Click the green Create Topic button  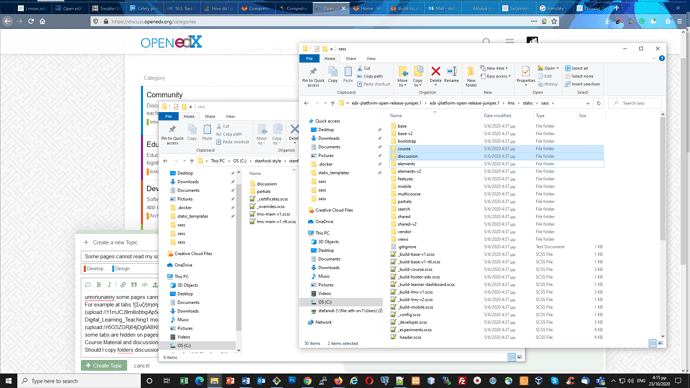point(104,366)
